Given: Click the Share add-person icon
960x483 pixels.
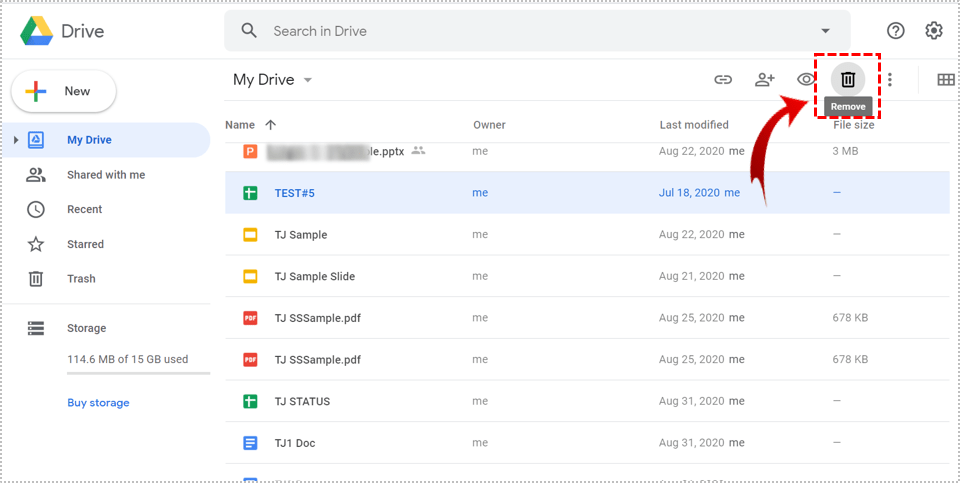Looking at the screenshot, I should (x=765, y=80).
